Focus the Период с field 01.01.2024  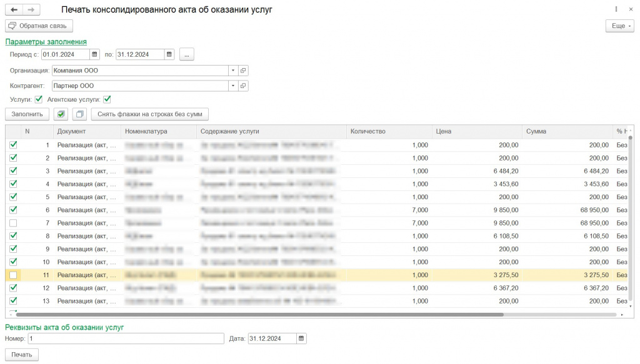(x=65, y=54)
